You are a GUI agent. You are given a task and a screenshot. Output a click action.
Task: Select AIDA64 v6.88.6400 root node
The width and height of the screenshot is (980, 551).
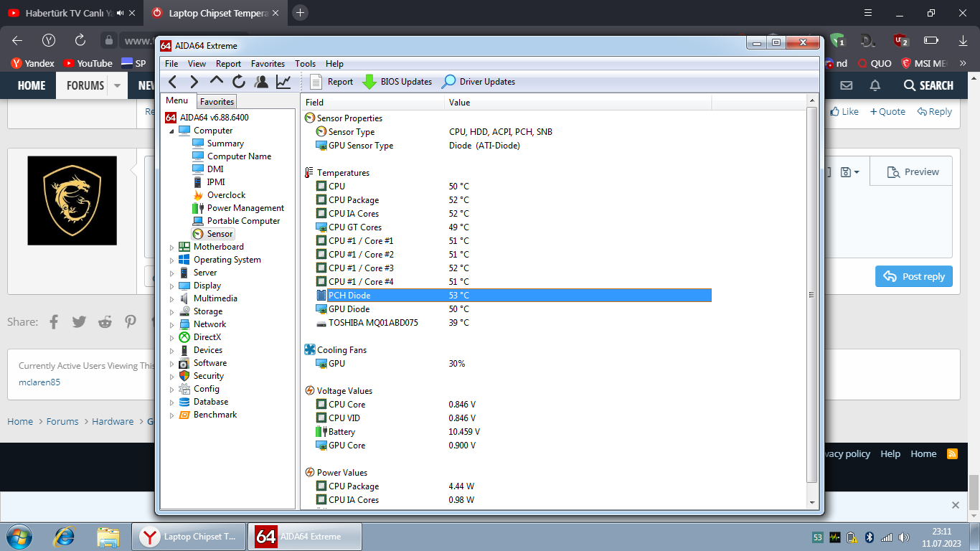(x=214, y=118)
